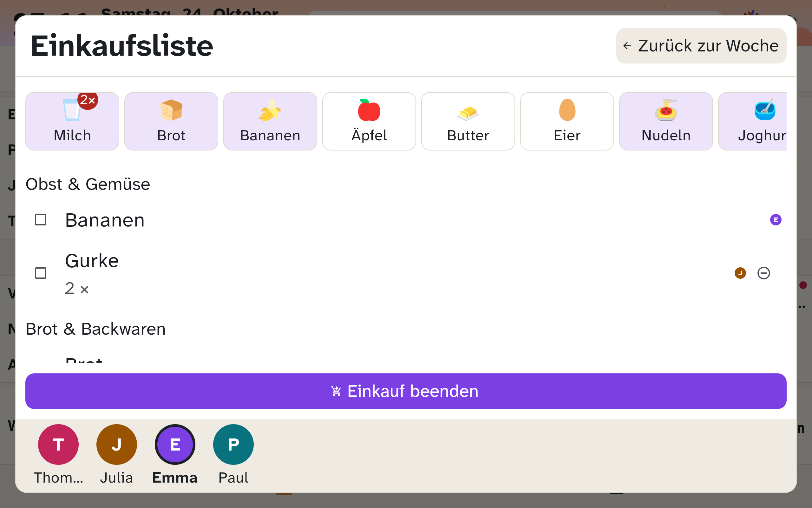Switch to Thomas as active person
Image resolution: width=812 pixels, height=508 pixels.
click(x=58, y=444)
